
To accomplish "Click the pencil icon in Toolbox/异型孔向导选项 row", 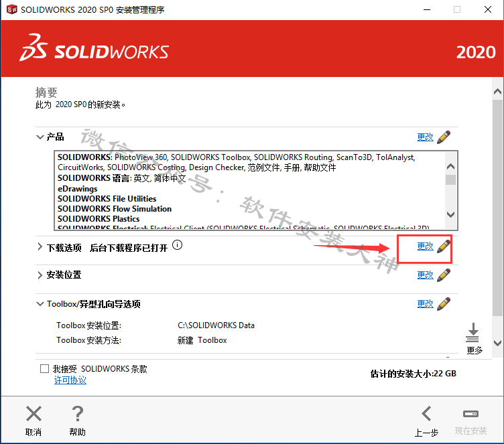I will point(444,304).
